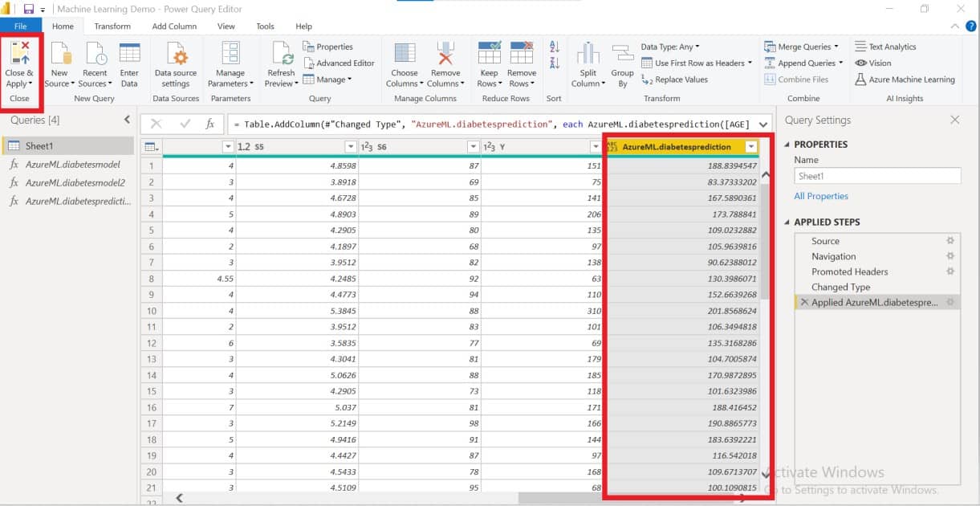Viewport: 980px width, 506px height.
Task: Switch to the Tools tab
Action: [x=265, y=27]
